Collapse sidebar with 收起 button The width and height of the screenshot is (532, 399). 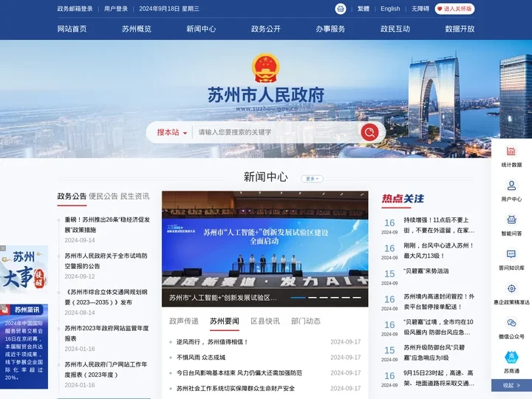511,386
